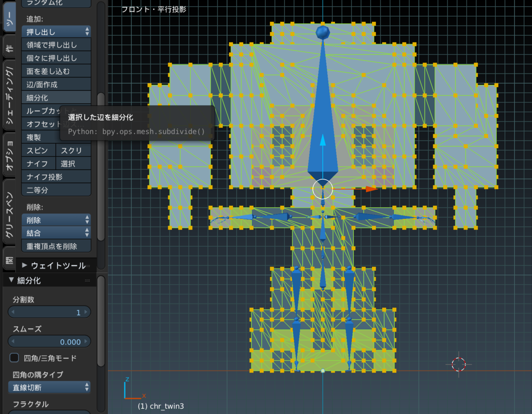Open the 削除 dropdown menu
The image size is (532, 414).
56,220
